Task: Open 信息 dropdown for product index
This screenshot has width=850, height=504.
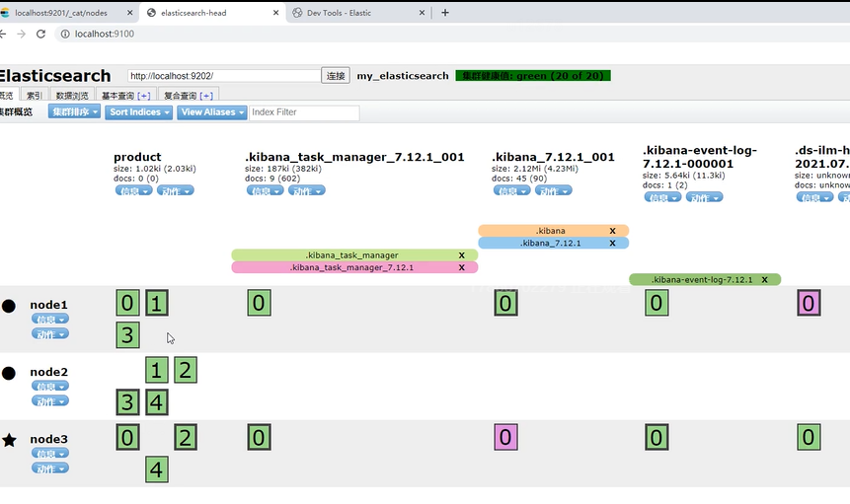Action: pyautogui.click(x=133, y=190)
